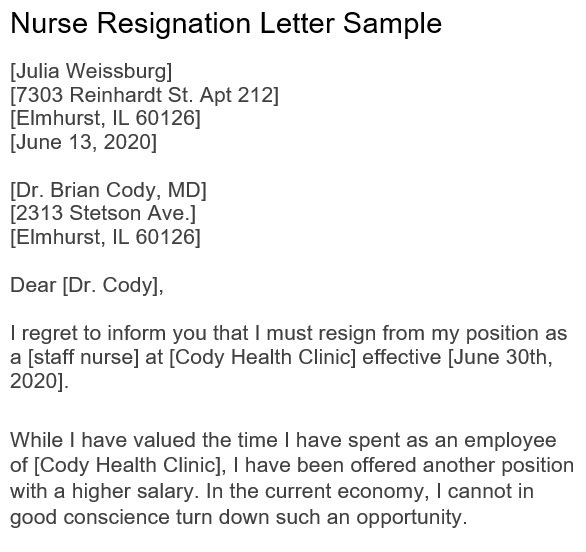Click the Nurse Resignation Letter Sample title
586x552 pixels.
[226, 24]
